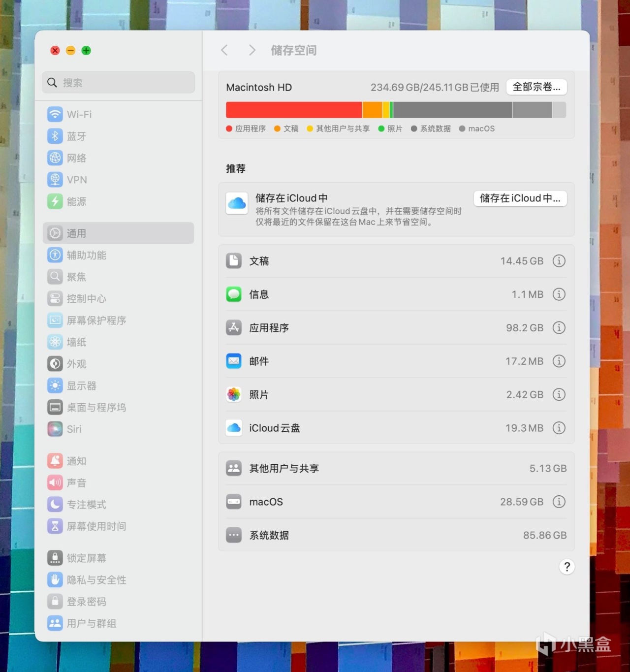Open the Displays (显示器) icon
Screen dimensions: 630x672
tap(55, 385)
